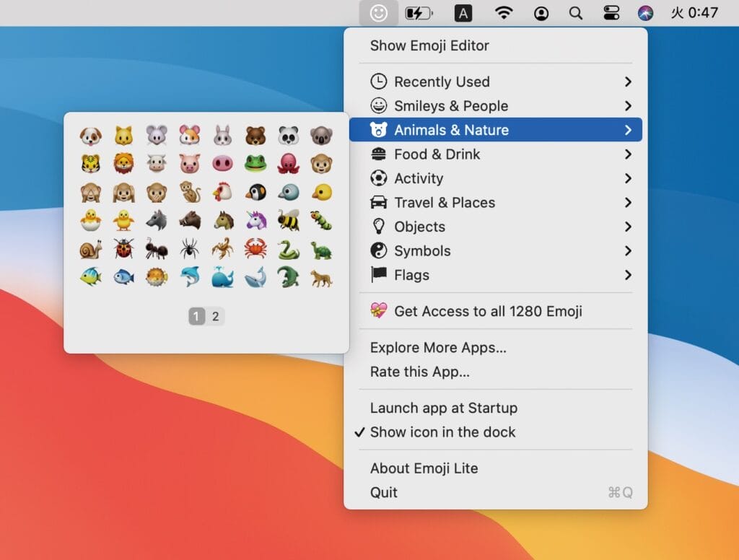Choose the ladybug emoji
Screen dimensions: 739x560
123,248
